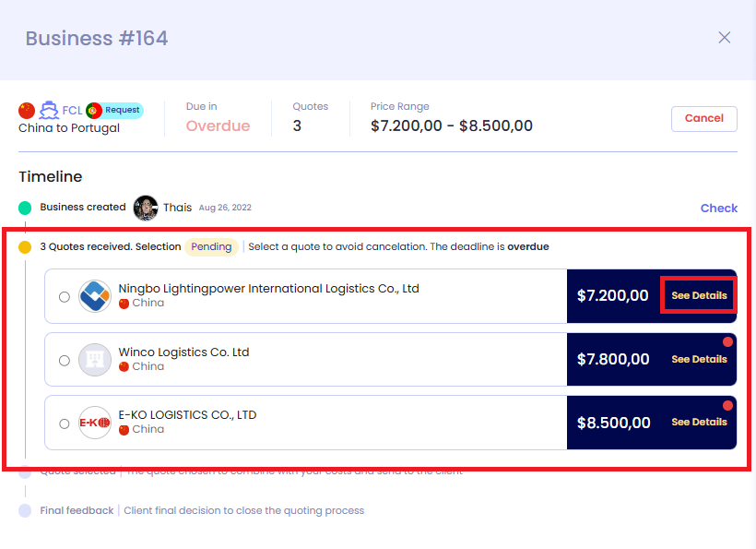
Task: See Details for the $7.800,00 quote
Action: coord(699,359)
